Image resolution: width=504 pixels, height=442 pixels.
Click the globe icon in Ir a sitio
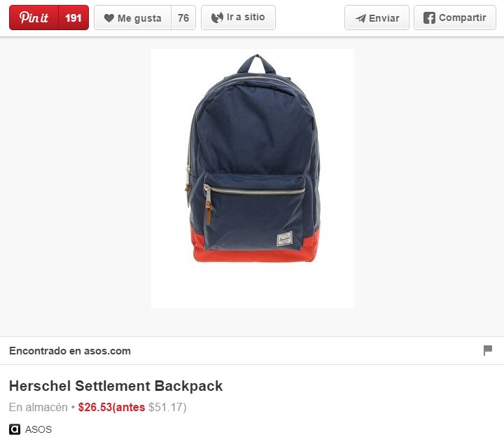217,18
